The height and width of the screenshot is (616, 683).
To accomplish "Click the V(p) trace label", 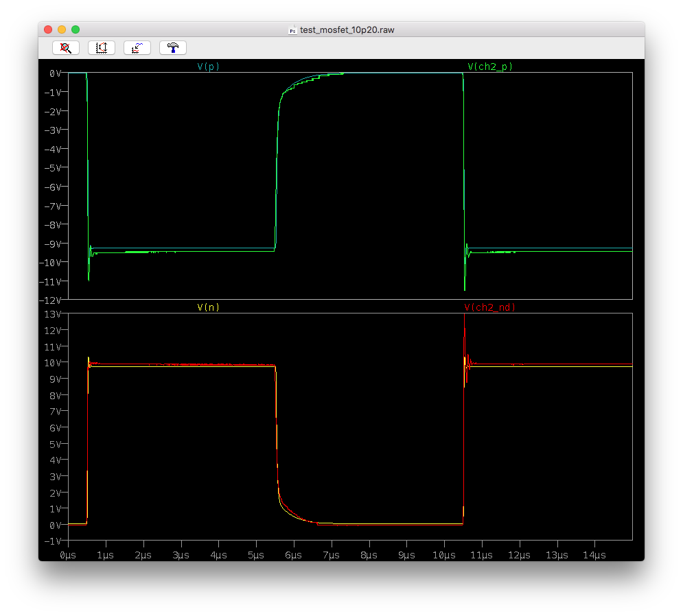I will point(208,67).
